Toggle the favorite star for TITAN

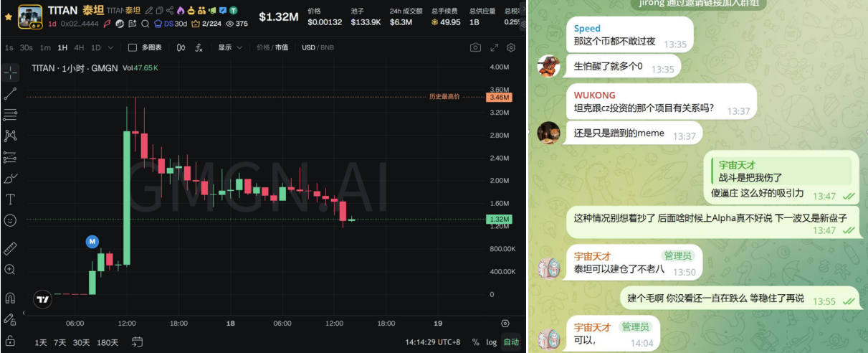coord(8,16)
